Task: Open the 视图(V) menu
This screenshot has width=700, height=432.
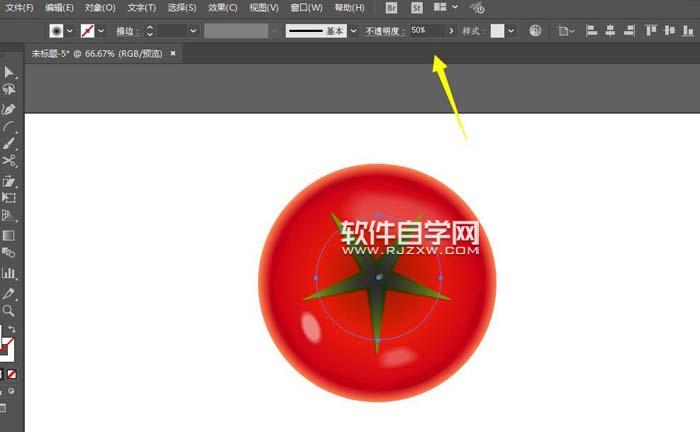Action: pos(263,8)
